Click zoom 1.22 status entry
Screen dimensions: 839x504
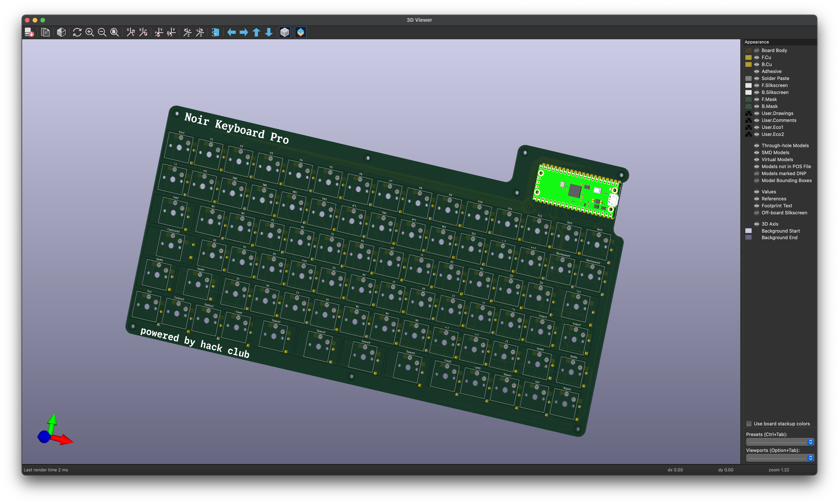[779, 470]
